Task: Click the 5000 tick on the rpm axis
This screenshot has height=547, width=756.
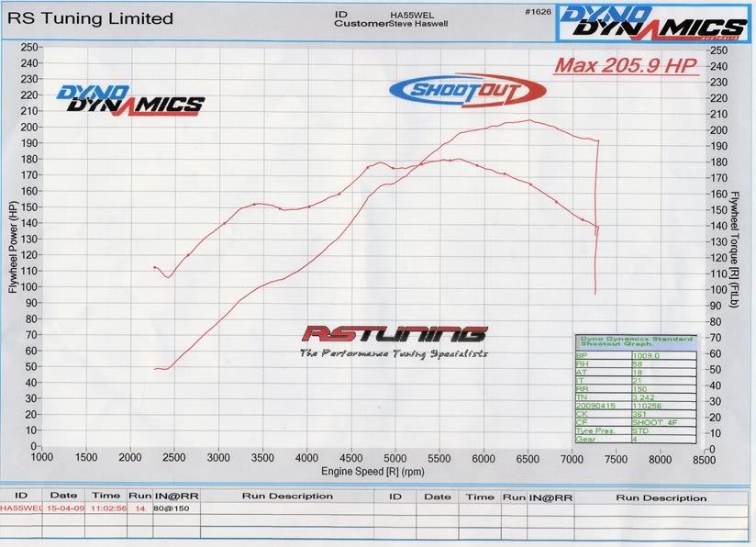Action: [395, 457]
